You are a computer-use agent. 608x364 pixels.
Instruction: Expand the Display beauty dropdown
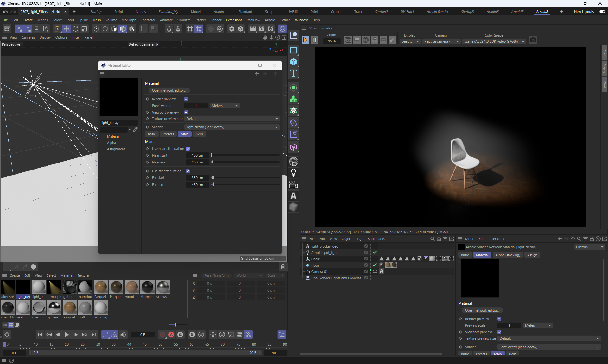click(410, 41)
